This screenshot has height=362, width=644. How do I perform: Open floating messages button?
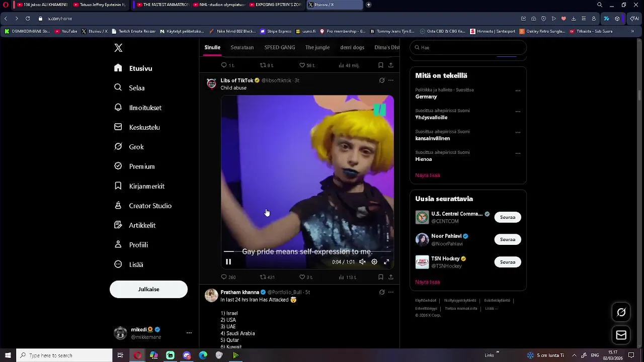[x=621, y=335]
